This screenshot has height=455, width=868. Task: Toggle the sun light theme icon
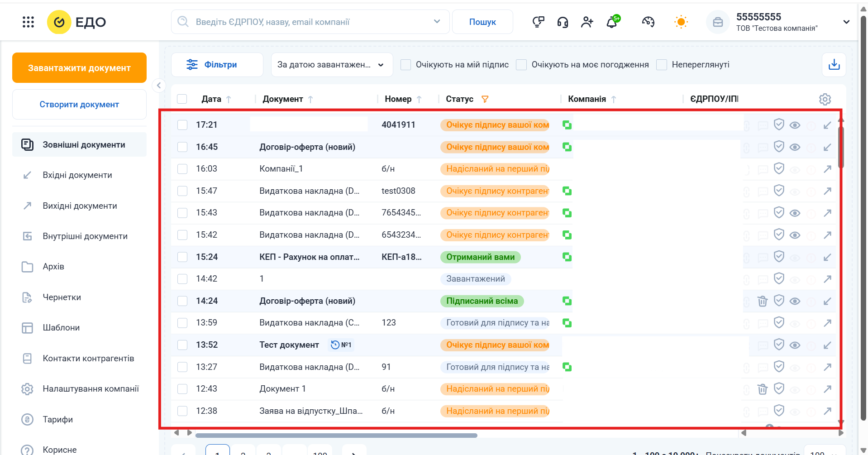pyautogui.click(x=681, y=22)
